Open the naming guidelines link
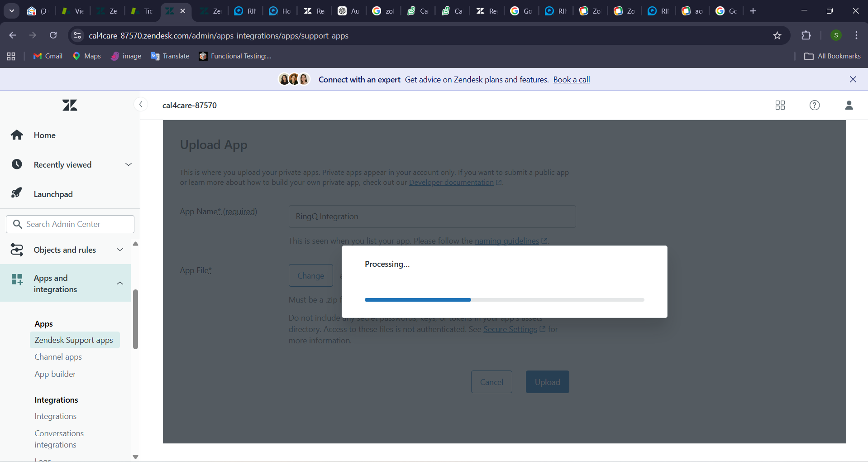Viewport: 868px width, 462px height. pos(511,241)
